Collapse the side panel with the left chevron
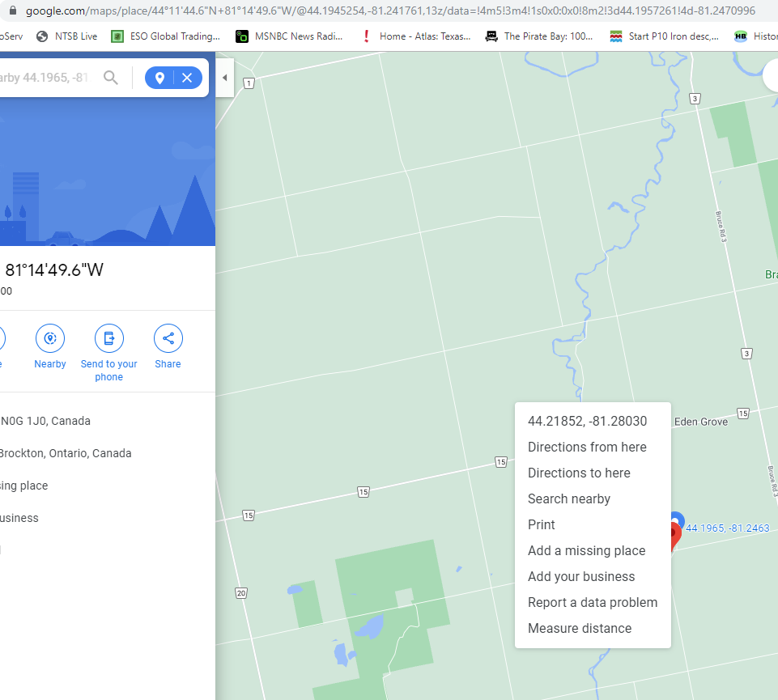The image size is (778, 700). [224, 78]
